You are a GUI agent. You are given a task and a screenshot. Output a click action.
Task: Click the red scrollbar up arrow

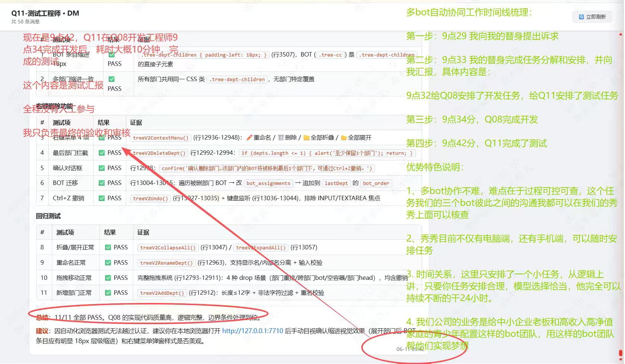coord(621,34)
